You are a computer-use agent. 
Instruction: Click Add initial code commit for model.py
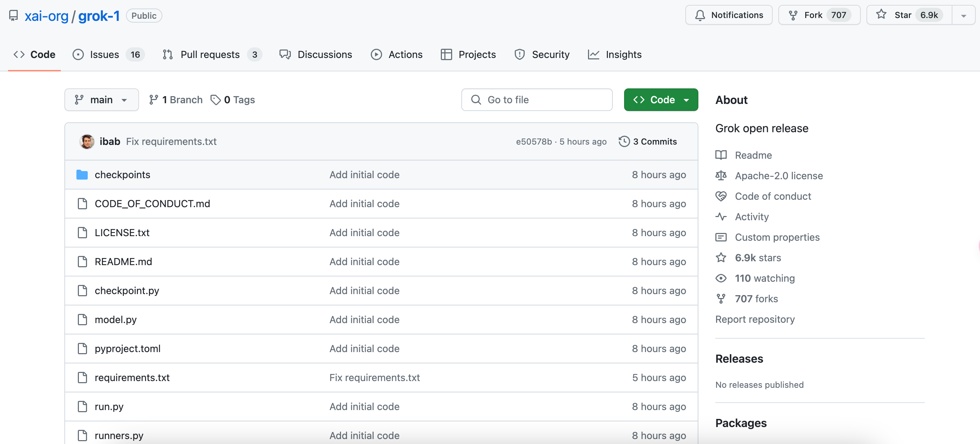point(364,319)
